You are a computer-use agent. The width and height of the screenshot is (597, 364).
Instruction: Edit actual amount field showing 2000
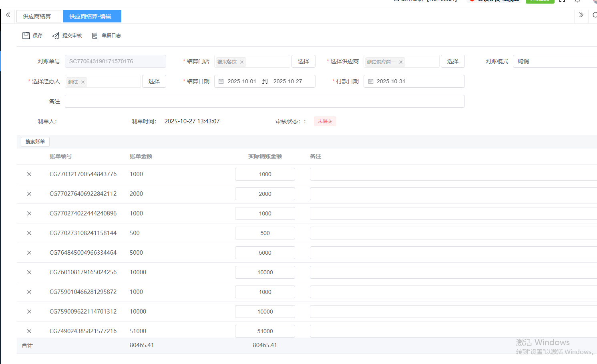[x=265, y=194]
